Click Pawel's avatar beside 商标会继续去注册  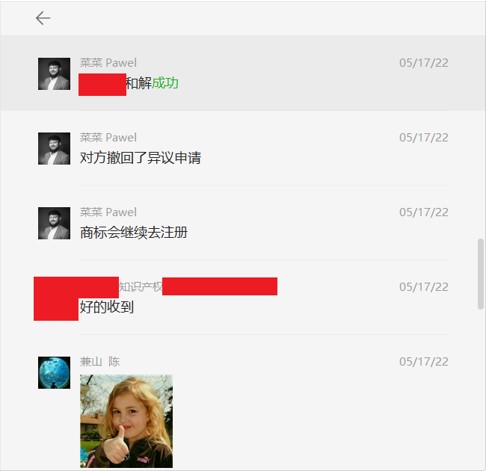point(54,223)
